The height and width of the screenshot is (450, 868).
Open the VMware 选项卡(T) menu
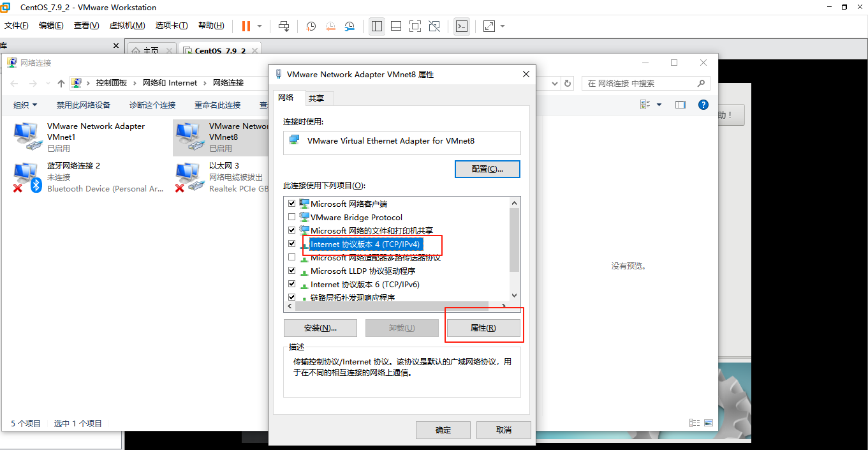(x=172, y=26)
